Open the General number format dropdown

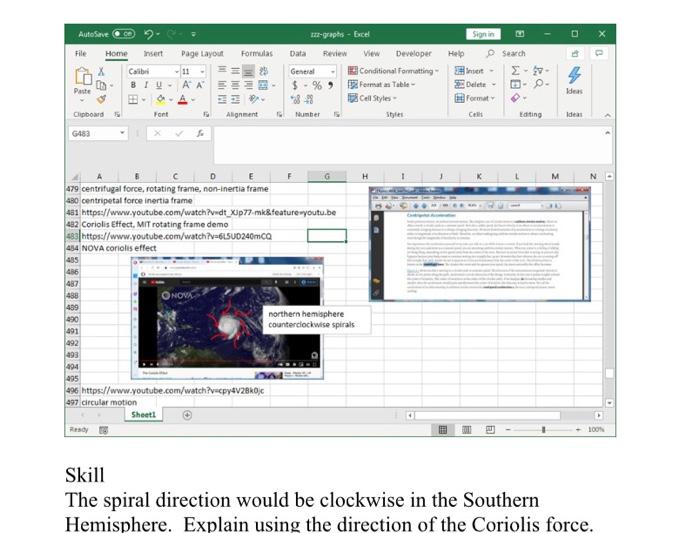333,71
